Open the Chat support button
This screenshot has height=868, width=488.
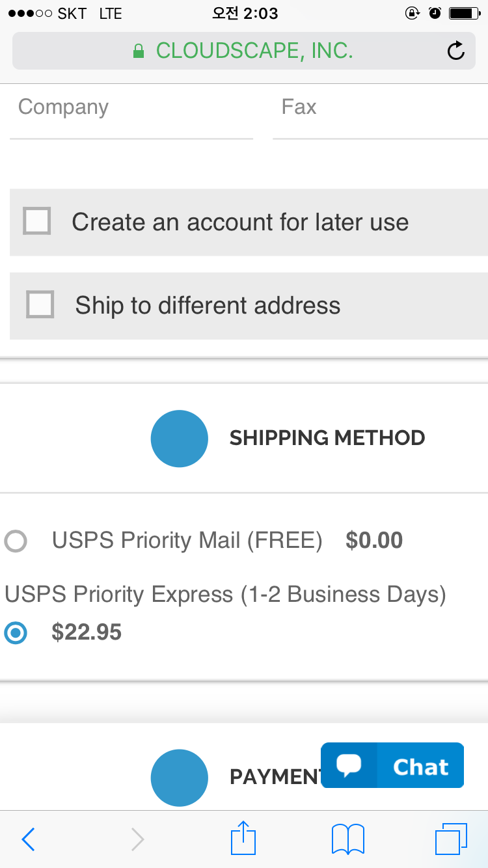pos(392,765)
